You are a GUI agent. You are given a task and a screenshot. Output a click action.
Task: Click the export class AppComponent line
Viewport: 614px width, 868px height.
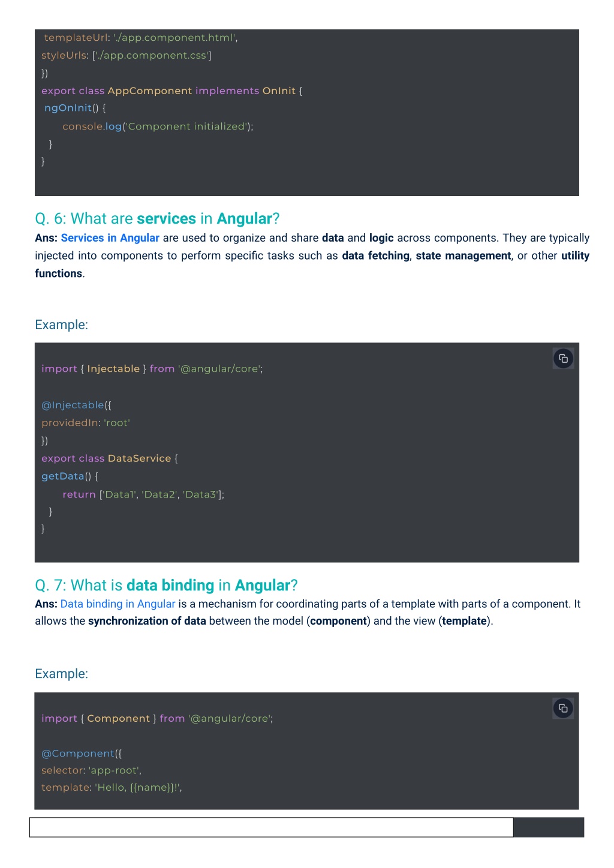172,91
